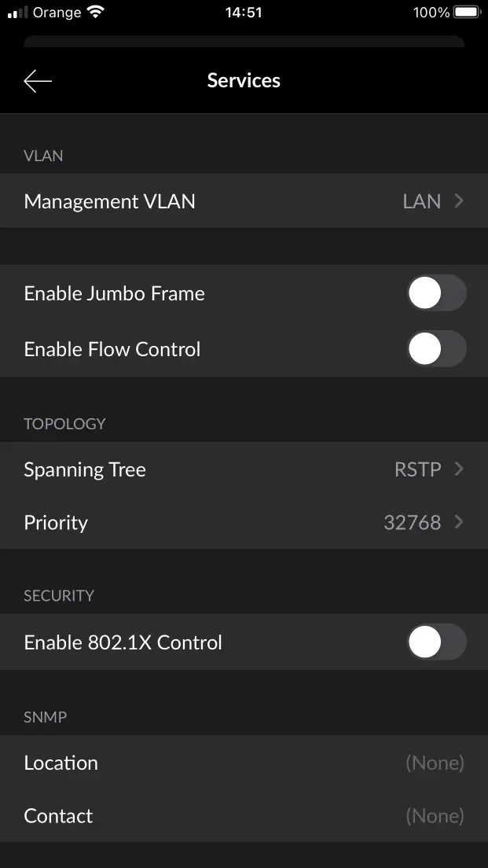The image size is (488, 868).
Task: Tap the 32768 priority value
Action: click(x=412, y=523)
